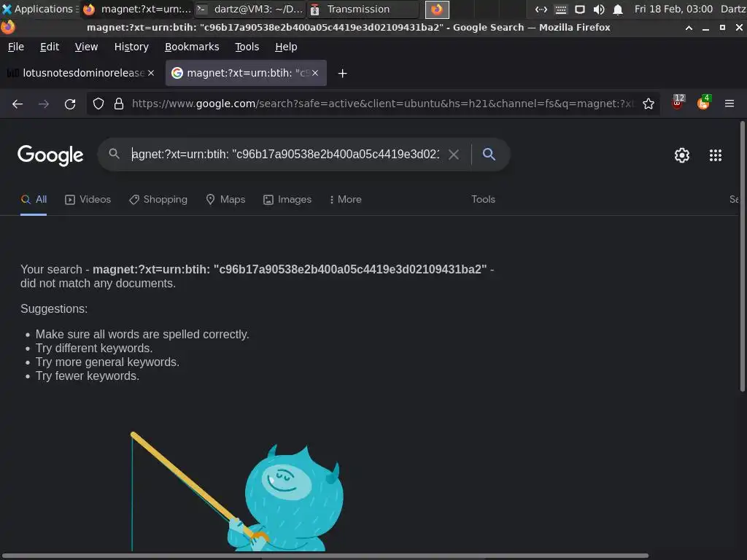
Task: Open the File menu
Action: [x=16, y=47]
